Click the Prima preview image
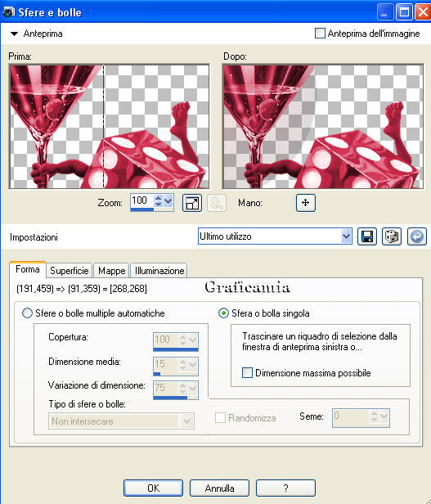The width and height of the screenshot is (431, 504). (x=110, y=127)
